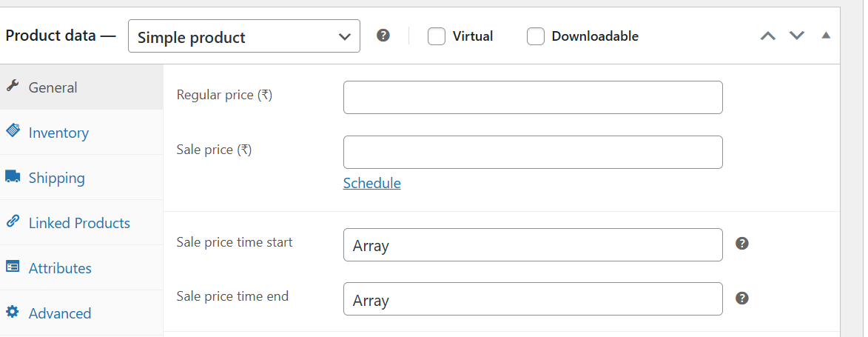868x337 pixels.
Task: Move Product data panel up
Action: tap(768, 36)
